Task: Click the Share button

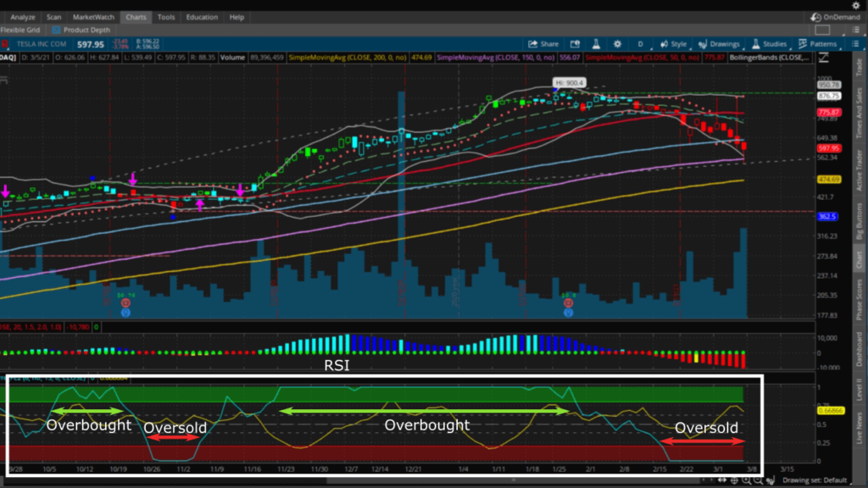Action: tap(543, 44)
